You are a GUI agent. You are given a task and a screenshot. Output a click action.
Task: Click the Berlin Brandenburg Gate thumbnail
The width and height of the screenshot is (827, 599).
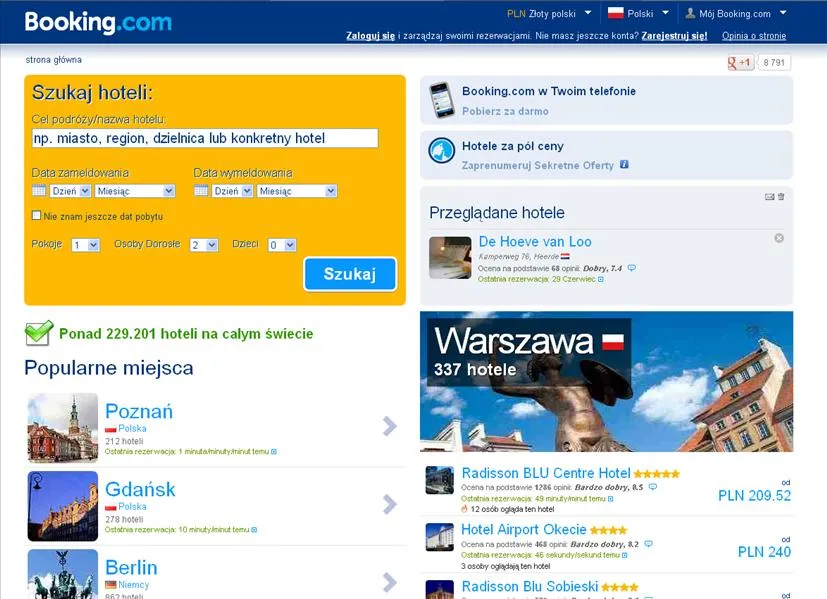click(63, 574)
